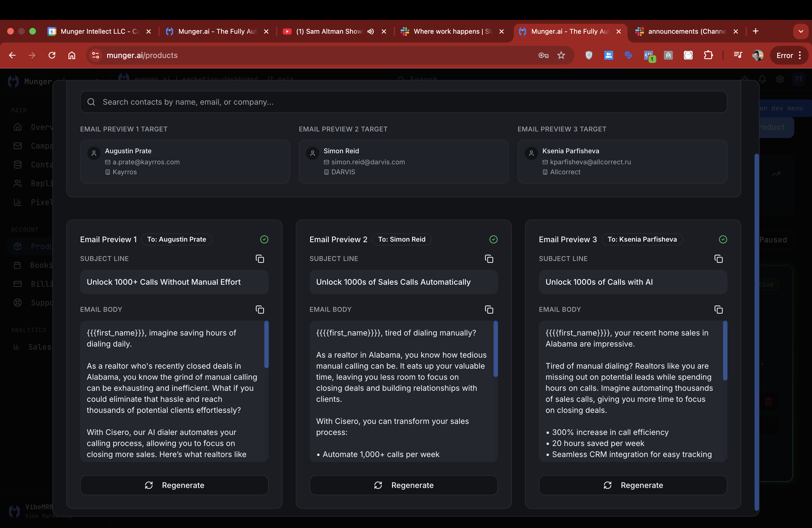
Task: Click the contacts search field
Action: [403, 102]
